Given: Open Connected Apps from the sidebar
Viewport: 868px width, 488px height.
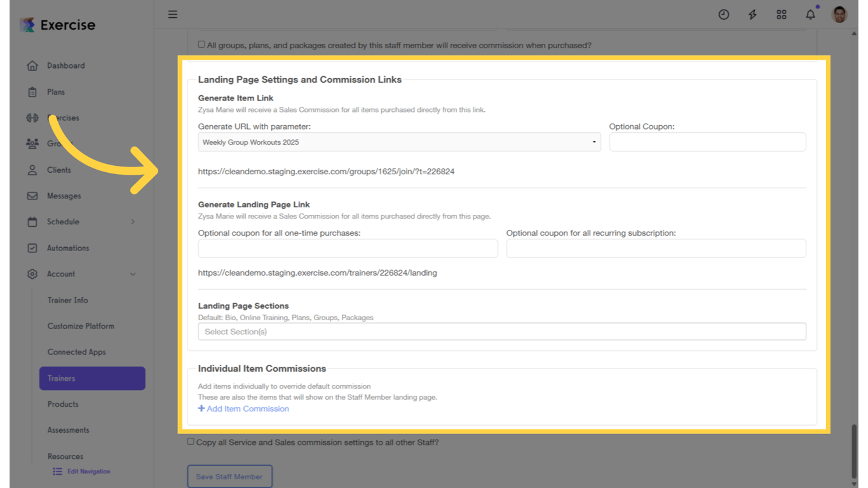Looking at the screenshot, I should coord(76,351).
